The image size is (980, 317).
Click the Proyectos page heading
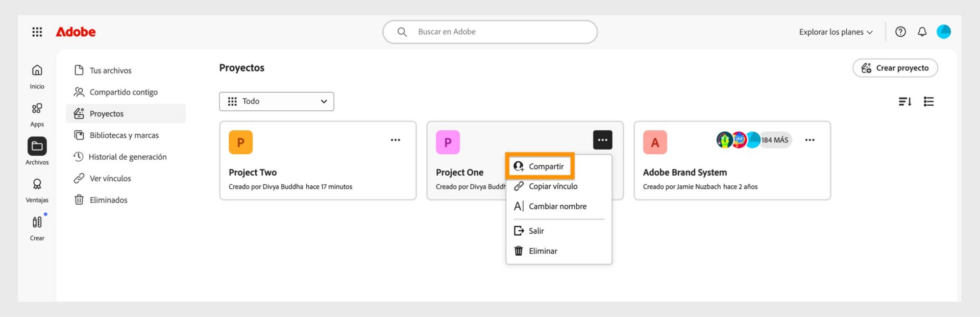242,68
